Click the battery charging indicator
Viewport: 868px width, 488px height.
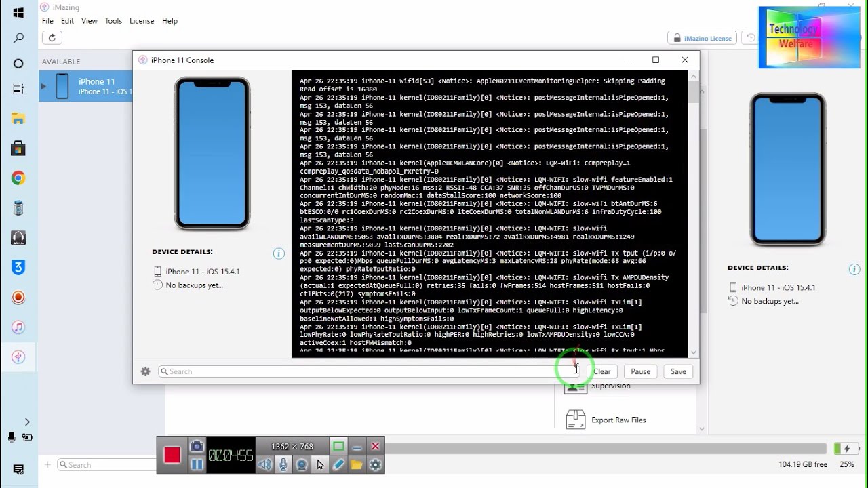pos(846,449)
